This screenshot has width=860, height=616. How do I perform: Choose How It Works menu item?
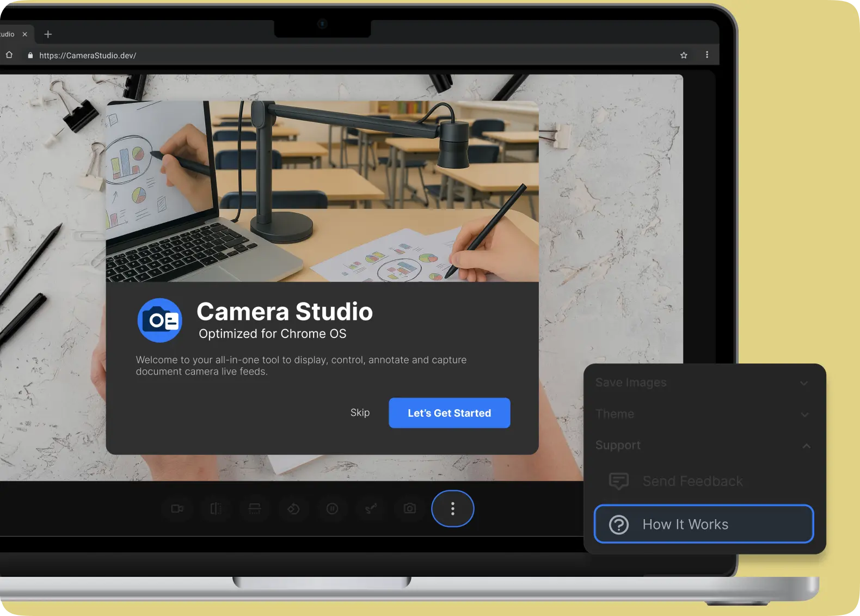(704, 524)
